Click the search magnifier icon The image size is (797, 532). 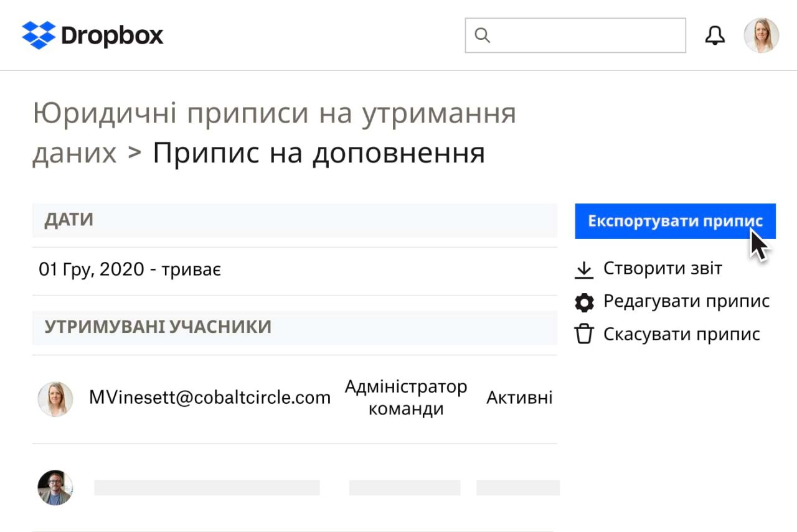point(483,35)
